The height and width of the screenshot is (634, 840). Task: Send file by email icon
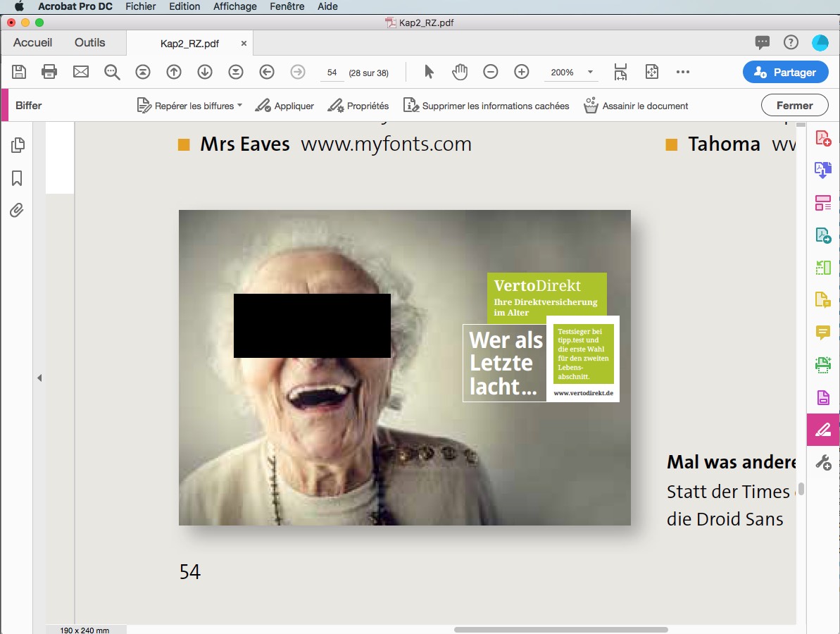(81, 72)
